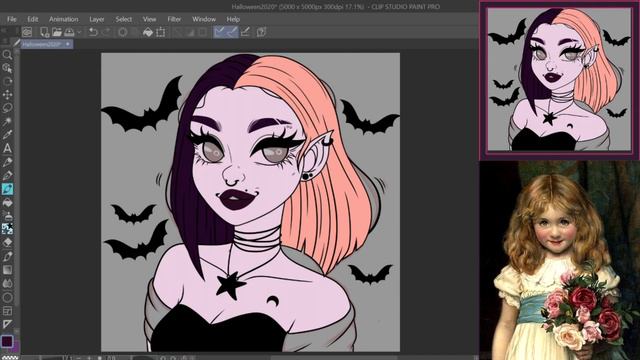The width and height of the screenshot is (640, 360).
Task: Select the Ruler triangle tool
Action: [7, 324]
